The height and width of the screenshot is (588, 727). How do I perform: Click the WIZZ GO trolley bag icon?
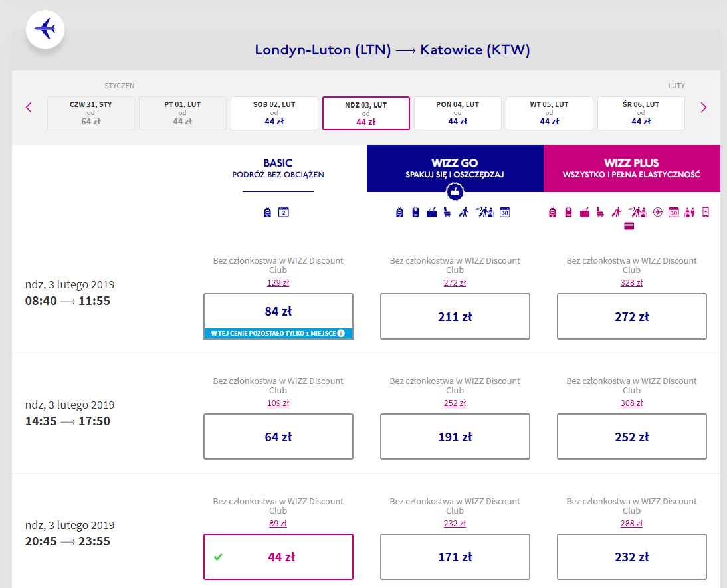coord(416,213)
